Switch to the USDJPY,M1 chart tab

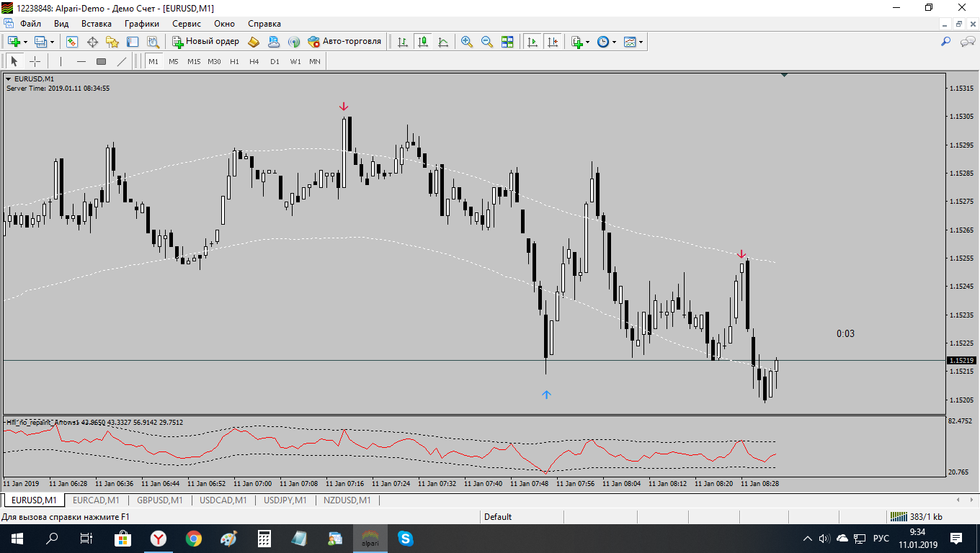coord(285,500)
